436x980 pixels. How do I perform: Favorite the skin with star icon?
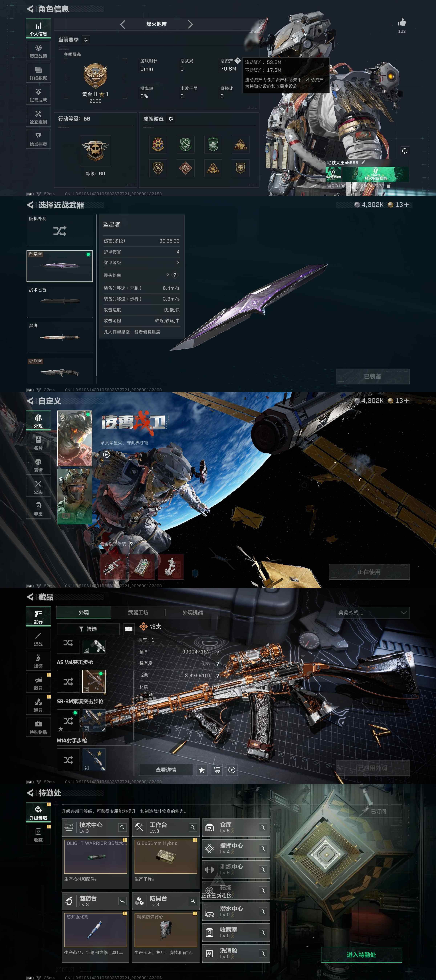[202, 770]
